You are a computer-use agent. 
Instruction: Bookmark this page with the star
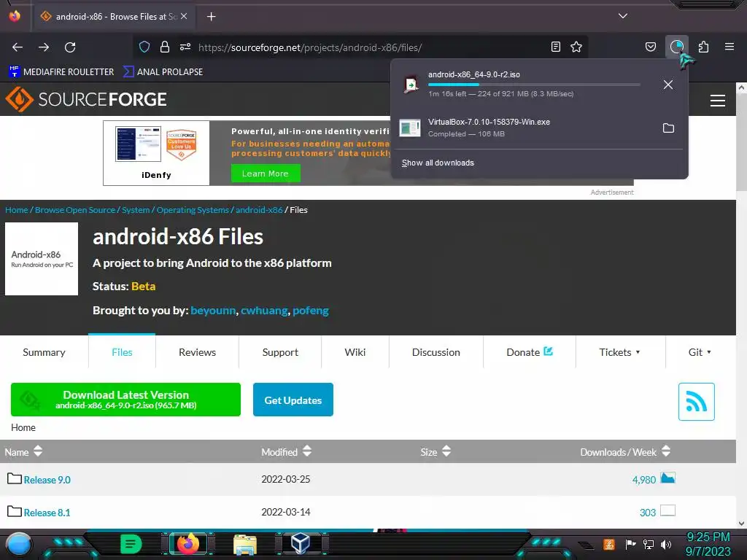point(576,47)
